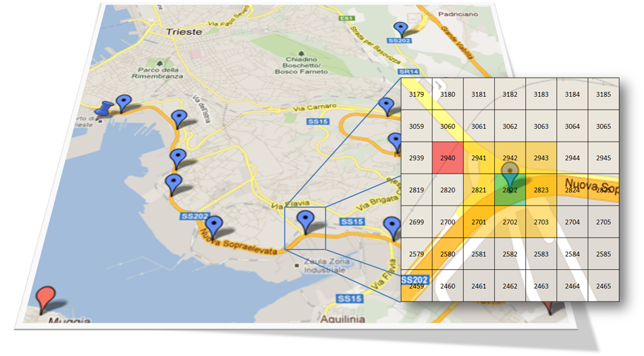The image size is (644, 356).
Task: Click the Grande Viabilità road label
Action: click(457, 42)
